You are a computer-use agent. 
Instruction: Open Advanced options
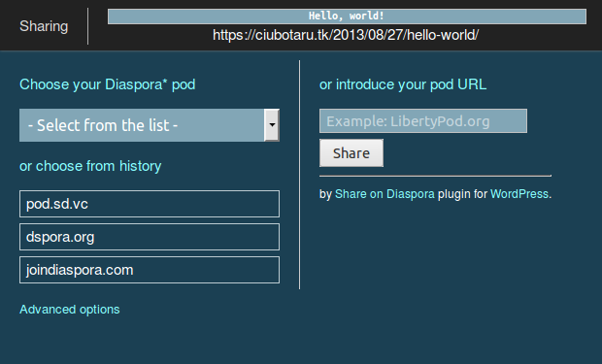click(x=70, y=310)
